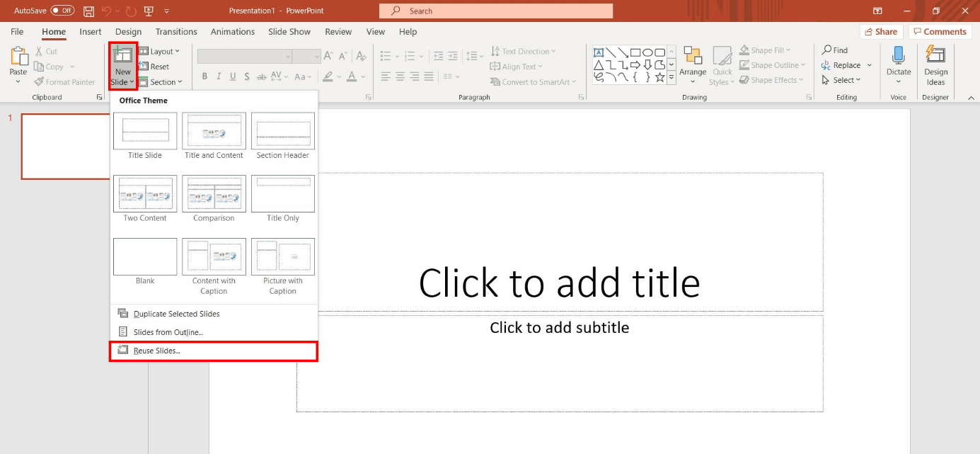Open the Transitions ribbon tab
This screenshot has width=980, height=454.
pos(175,31)
